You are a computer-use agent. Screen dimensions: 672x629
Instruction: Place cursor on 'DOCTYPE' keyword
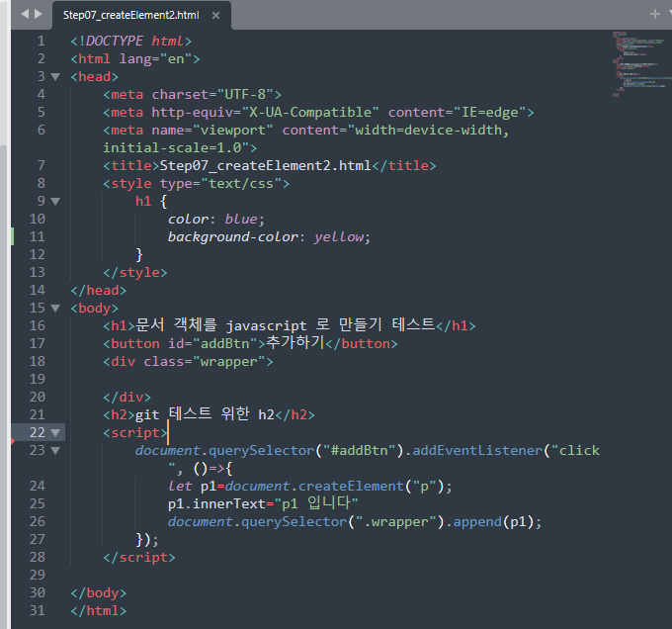(x=115, y=42)
